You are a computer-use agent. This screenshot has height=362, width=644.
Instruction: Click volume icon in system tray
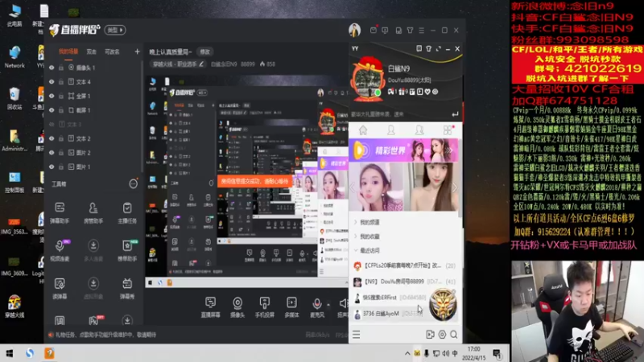tap(446, 353)
